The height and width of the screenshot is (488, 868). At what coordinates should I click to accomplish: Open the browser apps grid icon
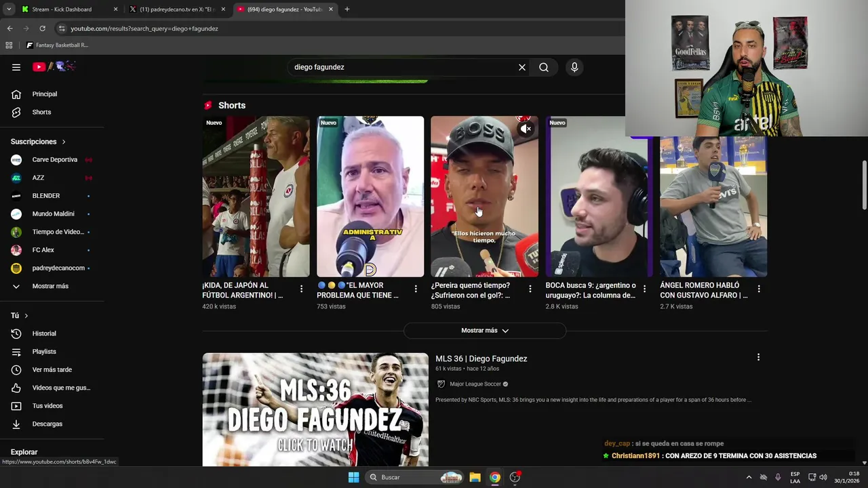point(9,45)
